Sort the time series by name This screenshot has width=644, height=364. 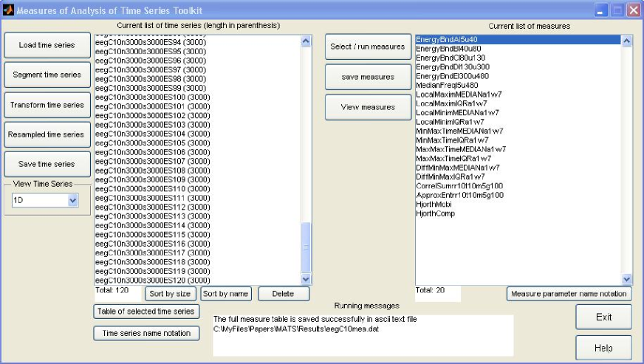(226, 294)
